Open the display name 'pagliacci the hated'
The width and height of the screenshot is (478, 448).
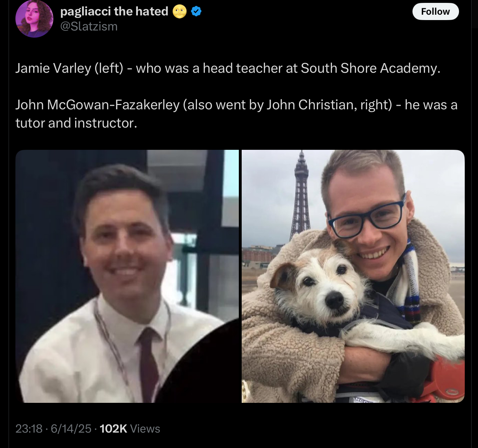pyautogui.click(x=114, y=11)
